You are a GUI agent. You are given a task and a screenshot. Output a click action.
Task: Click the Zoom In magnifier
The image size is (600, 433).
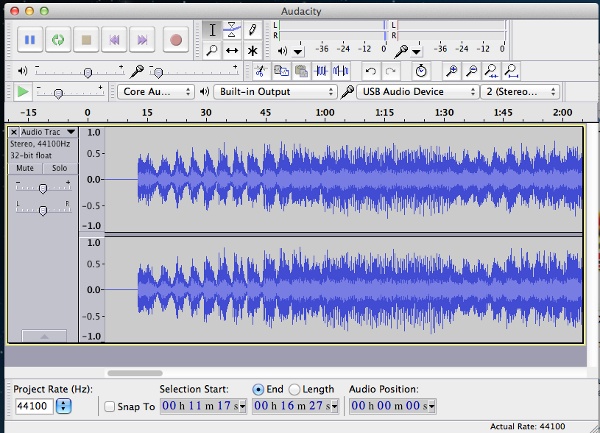(x=452, y=71)
